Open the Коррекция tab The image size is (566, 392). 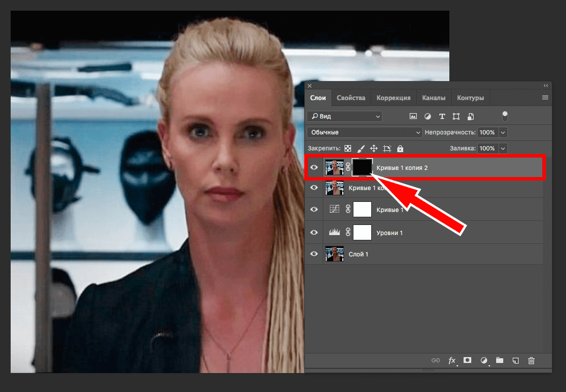[x=393, y=98]
